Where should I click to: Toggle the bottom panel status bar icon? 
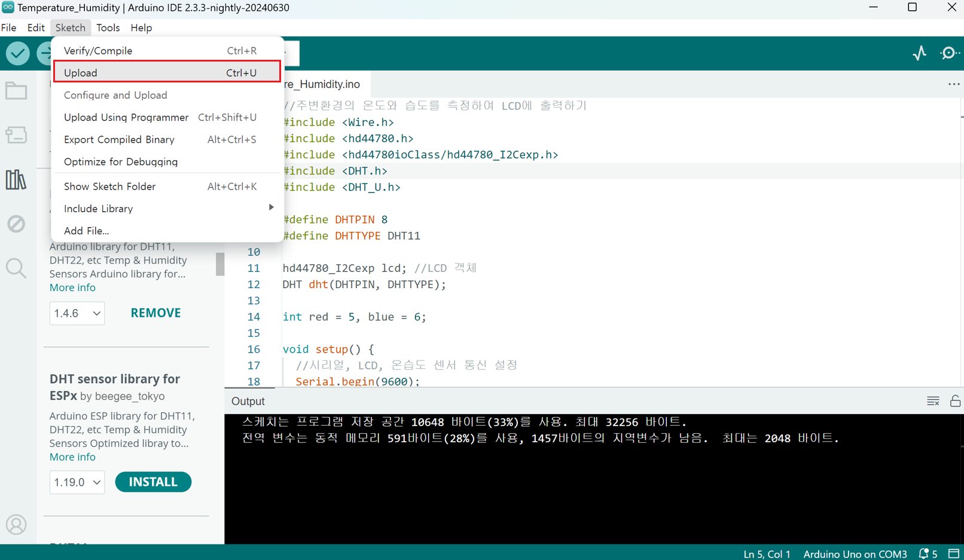click(x=954, y=553)
